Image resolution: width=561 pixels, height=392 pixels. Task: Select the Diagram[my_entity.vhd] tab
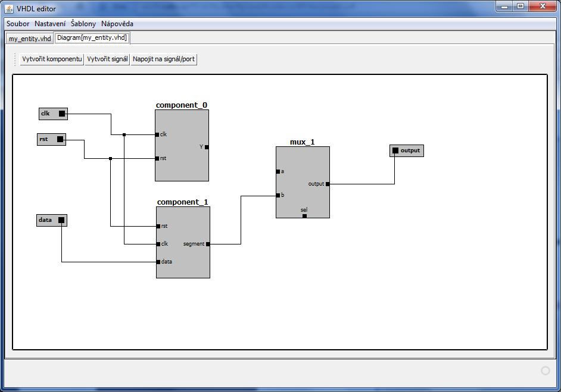[x=92, y=37]
